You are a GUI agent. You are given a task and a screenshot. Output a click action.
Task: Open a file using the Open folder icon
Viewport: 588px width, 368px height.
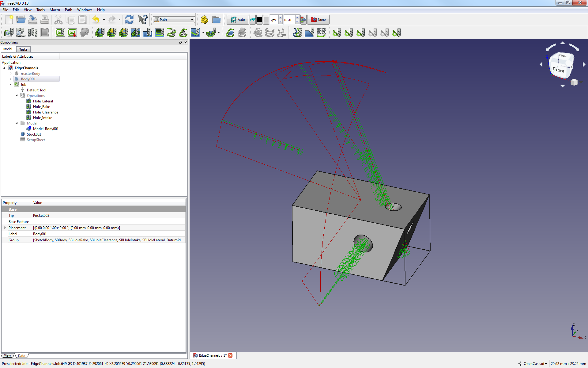21,20
